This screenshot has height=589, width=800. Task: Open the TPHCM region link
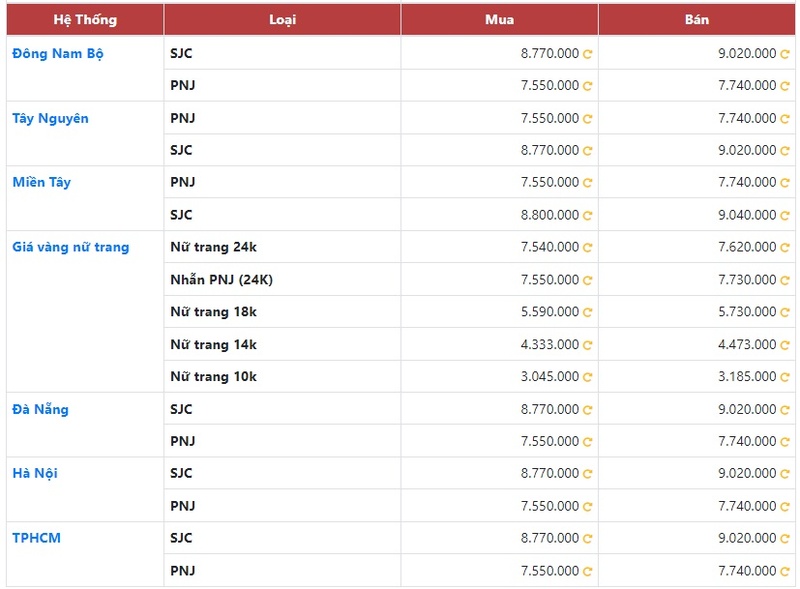tap(37, 538)
